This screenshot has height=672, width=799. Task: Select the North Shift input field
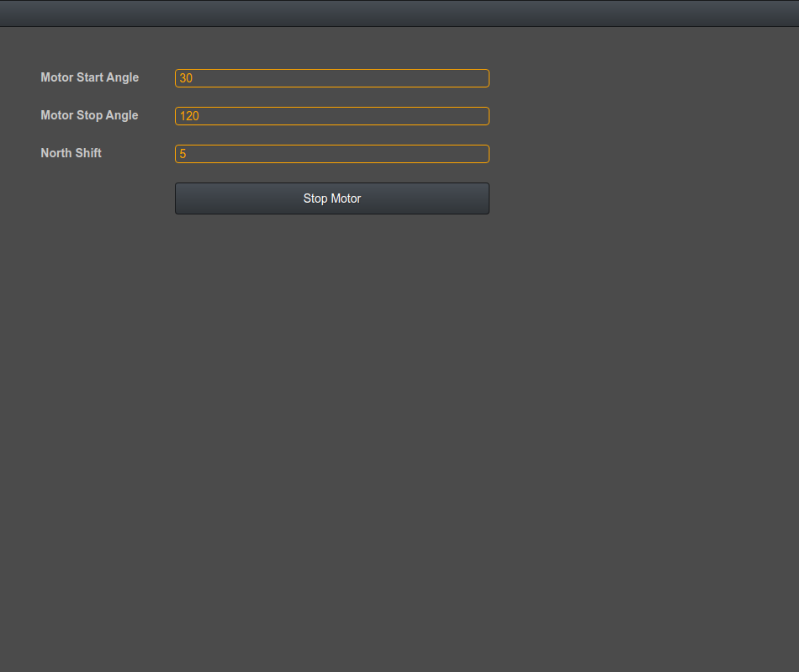(x=331, y=154)
